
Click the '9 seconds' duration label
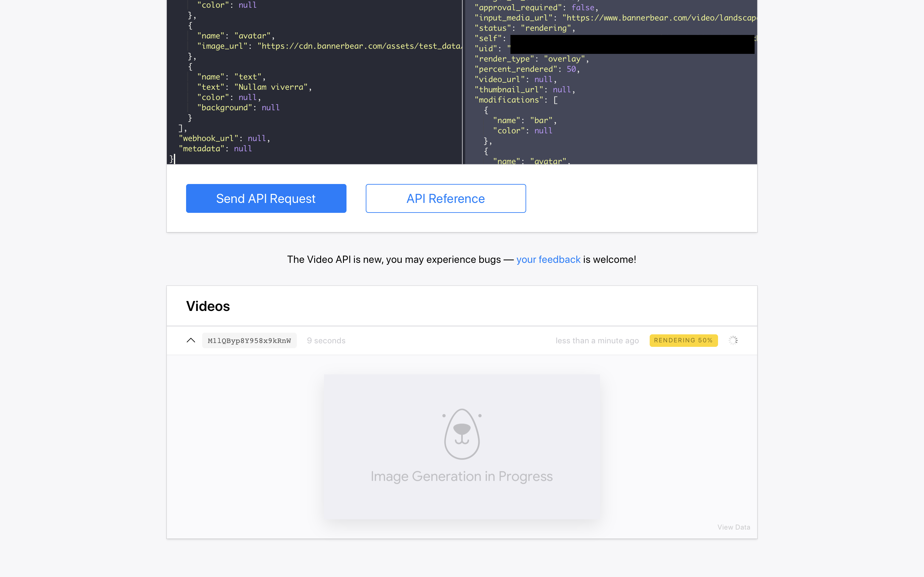[x=326, y=341]
